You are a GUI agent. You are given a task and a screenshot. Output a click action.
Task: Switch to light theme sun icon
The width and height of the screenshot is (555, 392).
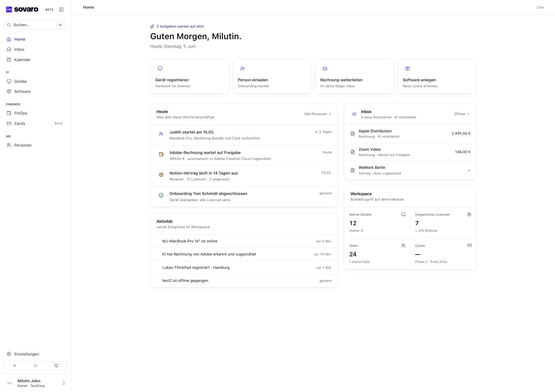pyautogui.click(x=15, y=366)
